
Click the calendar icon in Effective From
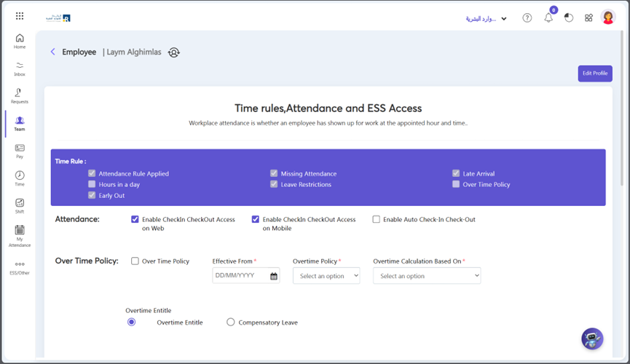pyautogui.click(x=274, y=276)
